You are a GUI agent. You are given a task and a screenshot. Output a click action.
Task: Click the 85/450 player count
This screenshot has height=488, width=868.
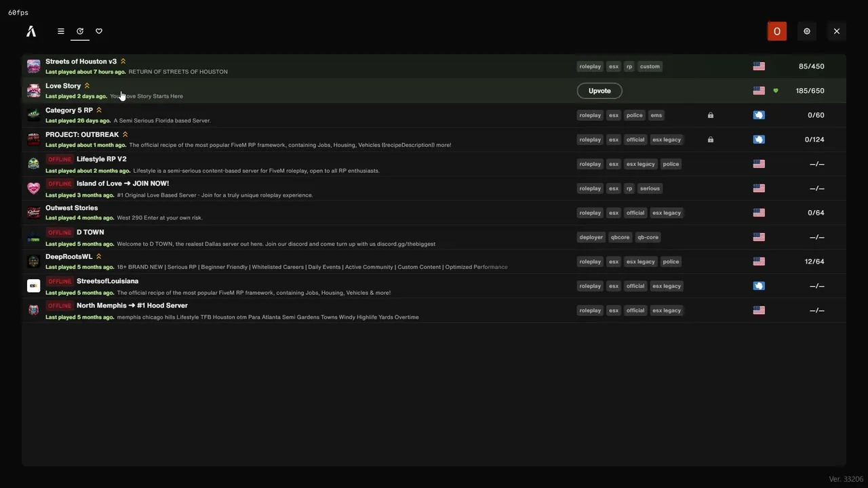tap(812, 66)
